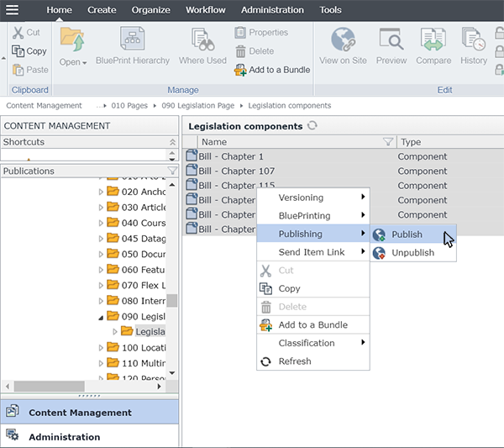Open the Administration section in sidebar
504x448 pixels.
pyautogui.click(x=64, y=437)
